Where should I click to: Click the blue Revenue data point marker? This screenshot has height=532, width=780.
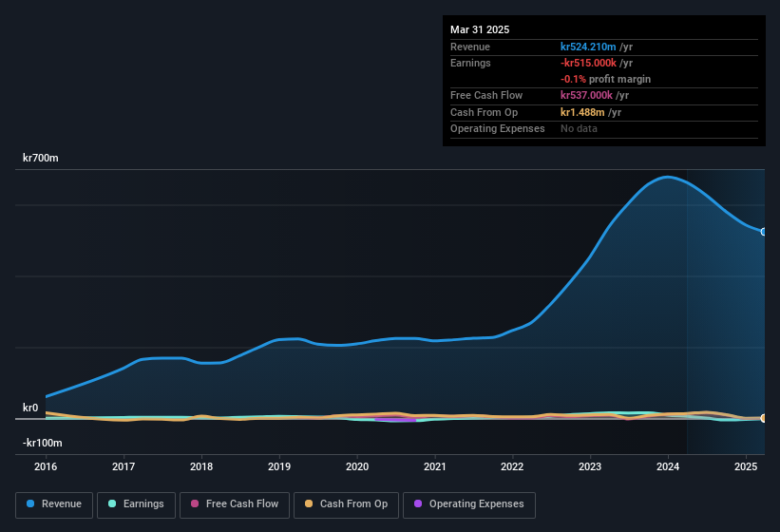click(x=764, y=232)
